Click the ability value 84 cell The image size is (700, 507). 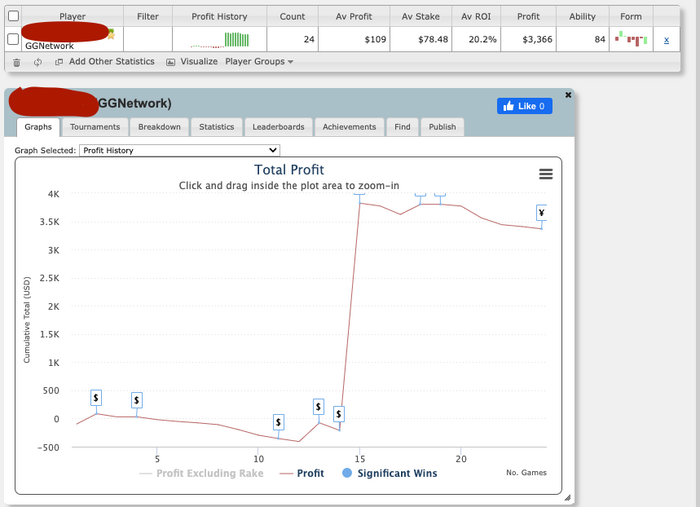tap(582, 39)
